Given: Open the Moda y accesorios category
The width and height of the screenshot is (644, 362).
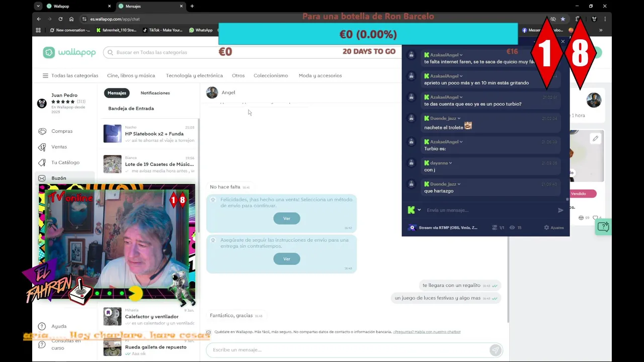Looking at the screenshot, I should 320,75.
